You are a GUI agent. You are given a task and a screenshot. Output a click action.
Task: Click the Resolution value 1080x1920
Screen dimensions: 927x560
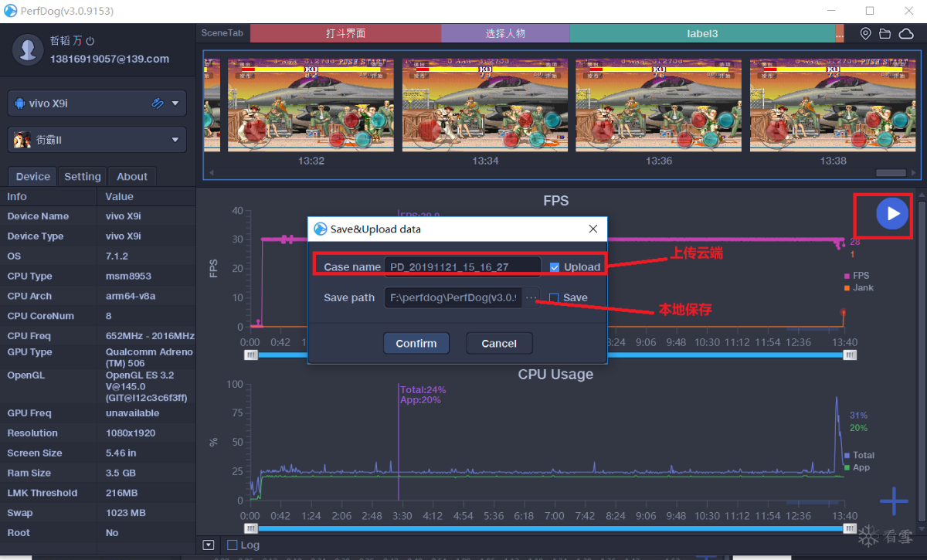pos(131,433)
